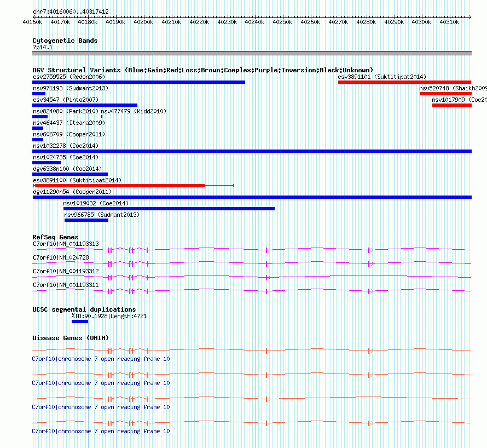
Task: Open first OMIM C7orf10 chromosome 7 link
Action: (101, 359)
